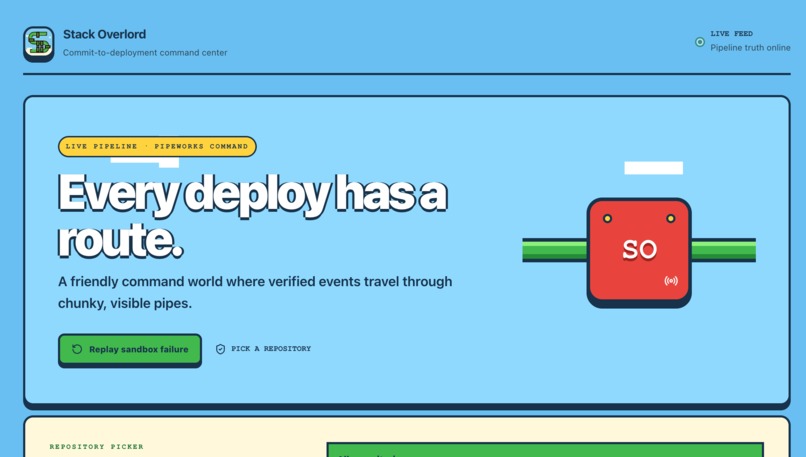The height and width of the screenshot is (457, 806).
Task: Click the 'LIVE FEED' label
Action: tap(731, 33)
